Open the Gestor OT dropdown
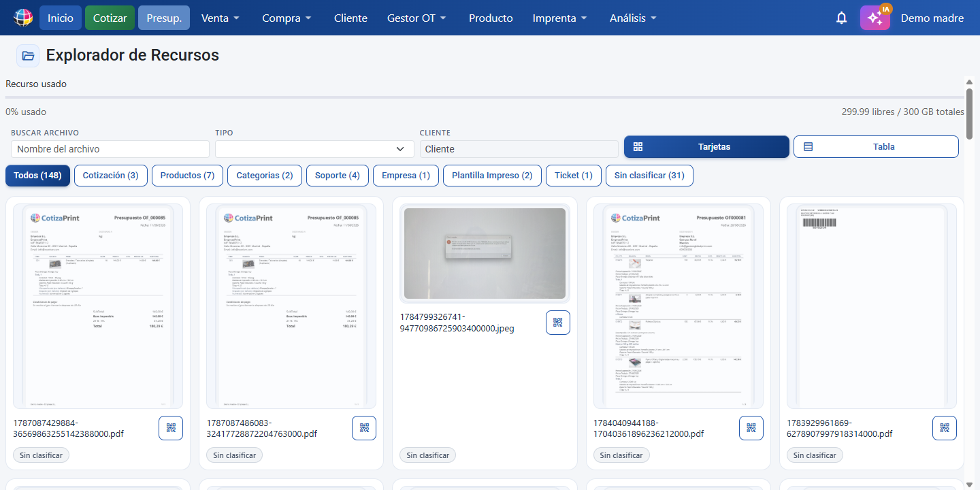This screenshot has height=490, width=980. point(416,18)
